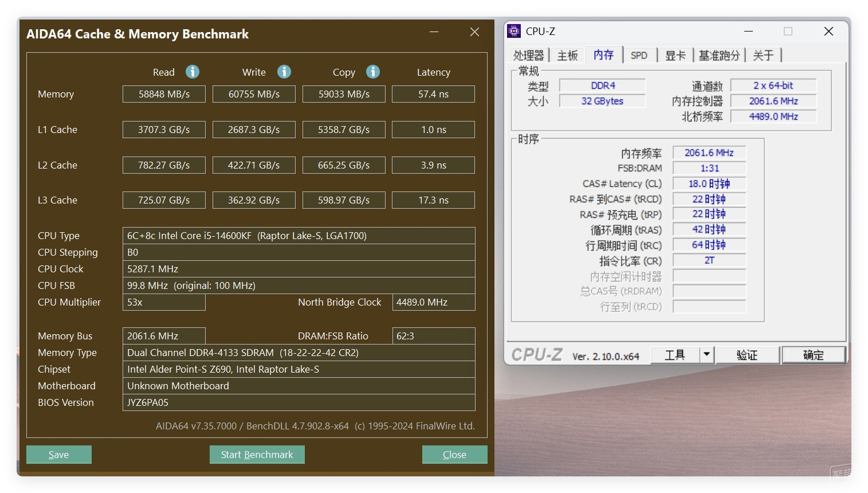Click L2 Cache latency 3.9 ns
This screenshot has height=493, width=868.
[433, 165]
